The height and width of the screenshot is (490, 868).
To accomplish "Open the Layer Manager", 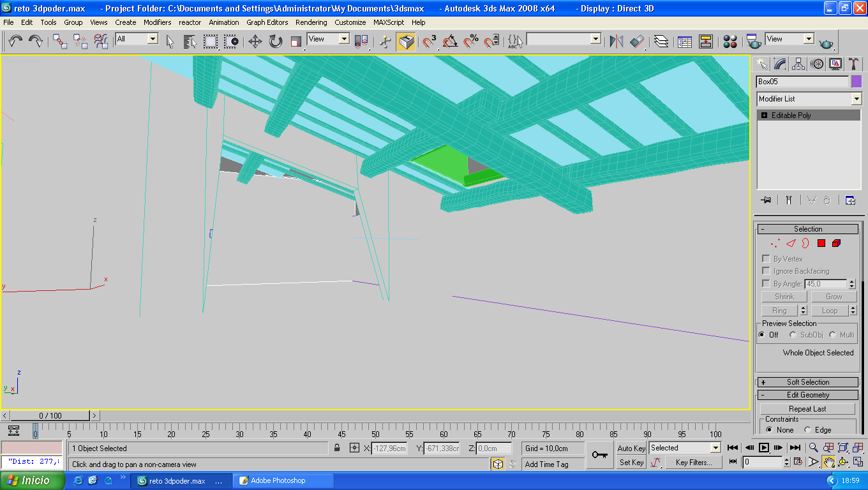I will click(x=661, y=41).
